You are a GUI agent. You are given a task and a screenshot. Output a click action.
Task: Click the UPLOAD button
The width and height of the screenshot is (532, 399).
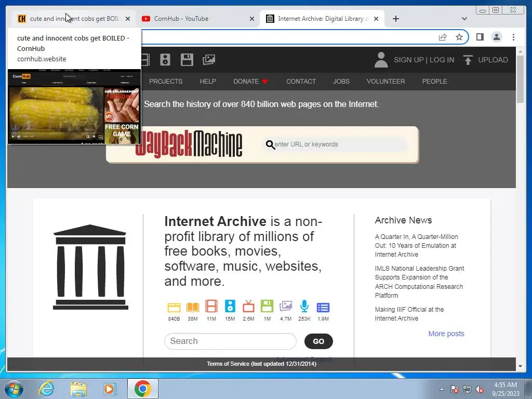tap(493, 60)
